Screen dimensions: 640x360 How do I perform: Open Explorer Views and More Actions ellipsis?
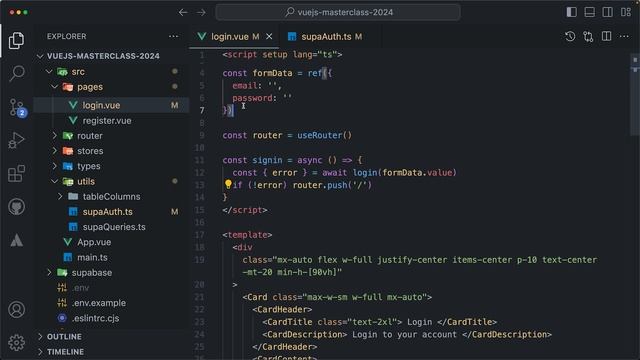coord(173,36)
